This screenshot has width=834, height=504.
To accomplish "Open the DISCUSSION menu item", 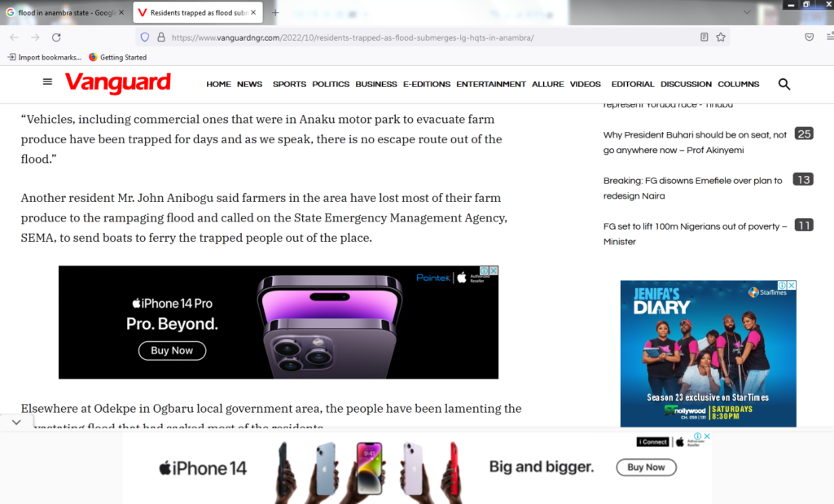I will click(686, 84).
